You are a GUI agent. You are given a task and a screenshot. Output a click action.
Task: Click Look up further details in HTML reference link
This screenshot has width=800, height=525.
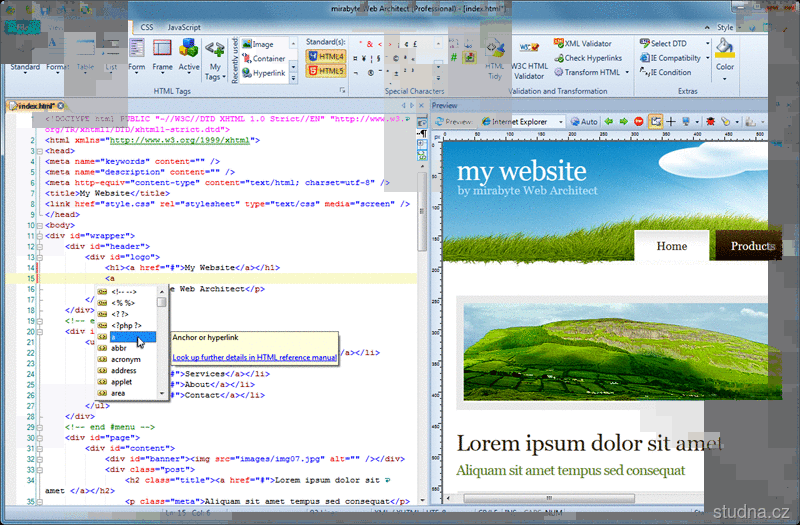click(x=254, y=356)
